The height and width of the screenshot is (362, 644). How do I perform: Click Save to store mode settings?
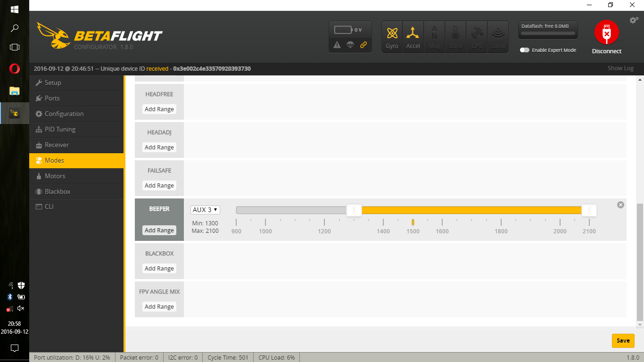623,340
